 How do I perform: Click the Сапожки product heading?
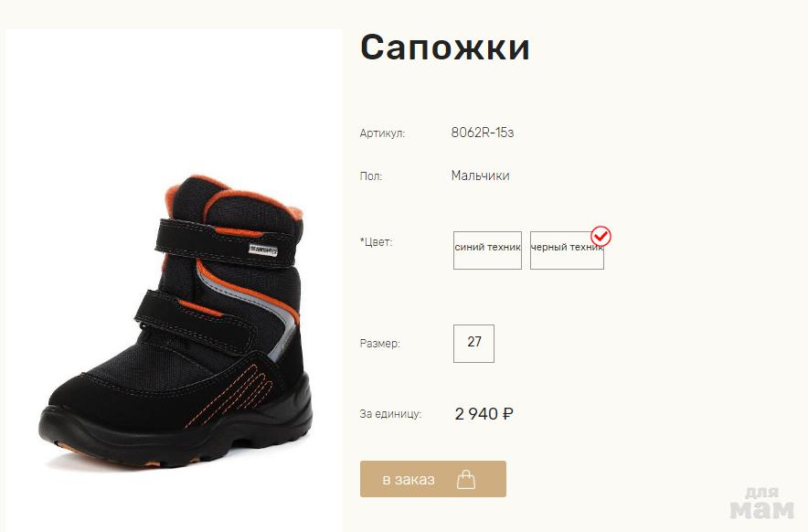tap(445, 48)
